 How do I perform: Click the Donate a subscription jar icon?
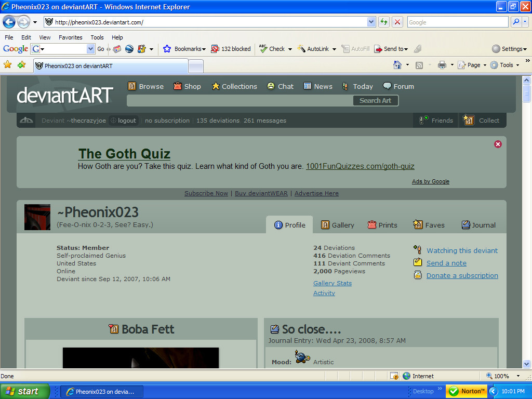point(418,275)
